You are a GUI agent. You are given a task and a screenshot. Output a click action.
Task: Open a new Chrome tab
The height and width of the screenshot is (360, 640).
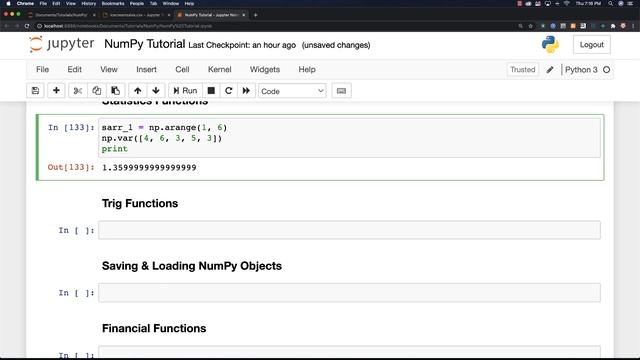[x=256, y=15]
